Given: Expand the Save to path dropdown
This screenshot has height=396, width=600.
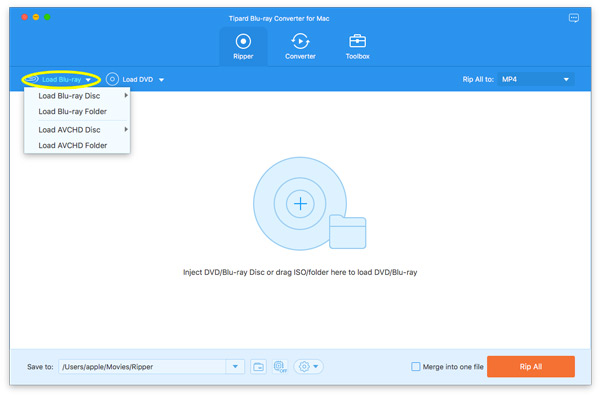Looking at the screenshot, I should 235,367.
